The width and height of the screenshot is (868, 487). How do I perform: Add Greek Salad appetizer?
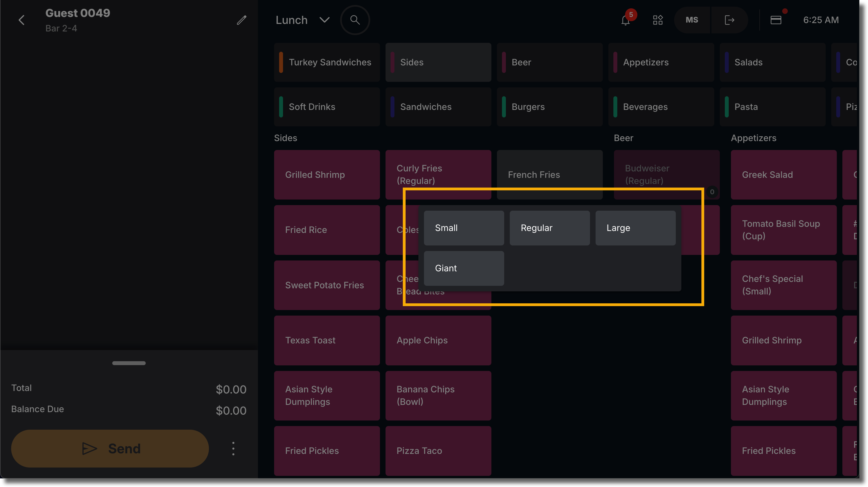click(x=783, y=175)
